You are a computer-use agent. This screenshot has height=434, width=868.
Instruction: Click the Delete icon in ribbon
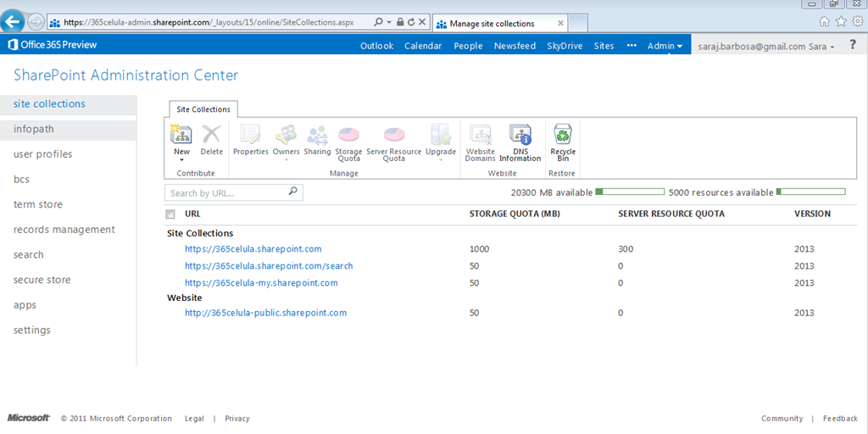click(212, 136)
